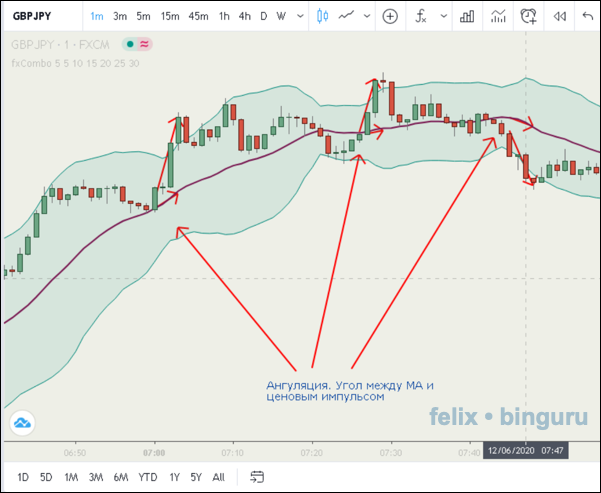Set date range to YTD
The image size is (601, 493).
tap(148, 476)
